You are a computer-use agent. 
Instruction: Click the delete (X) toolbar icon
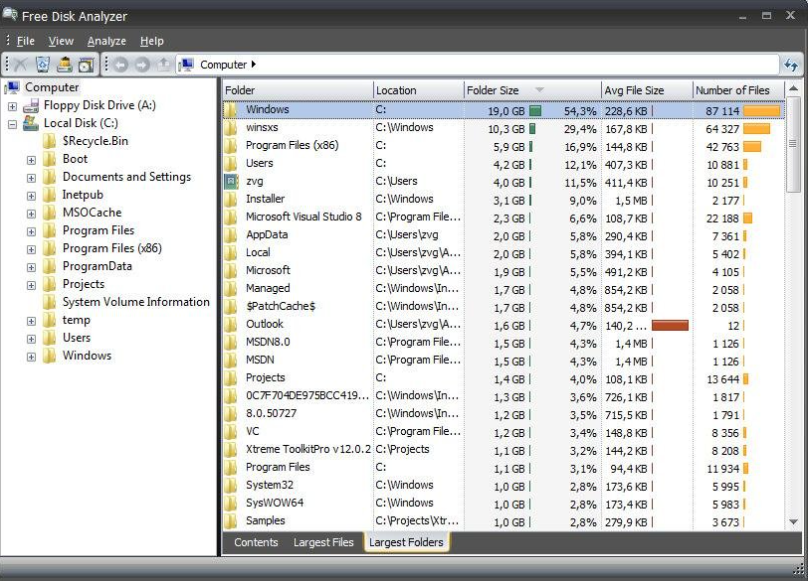[21, 65]
